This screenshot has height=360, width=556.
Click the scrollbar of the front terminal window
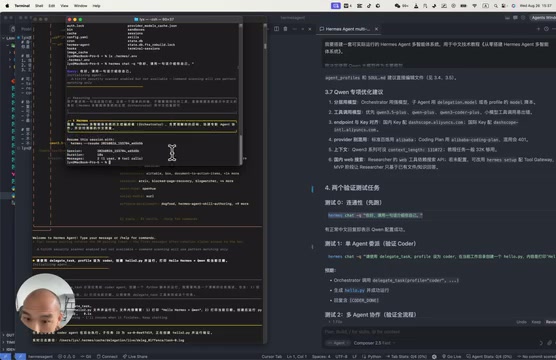click(241, 94)
